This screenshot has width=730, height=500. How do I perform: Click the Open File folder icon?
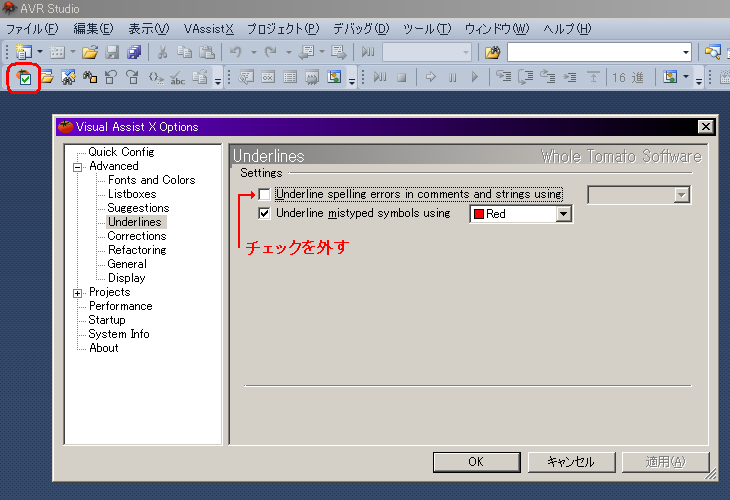[x=90, y=52]
